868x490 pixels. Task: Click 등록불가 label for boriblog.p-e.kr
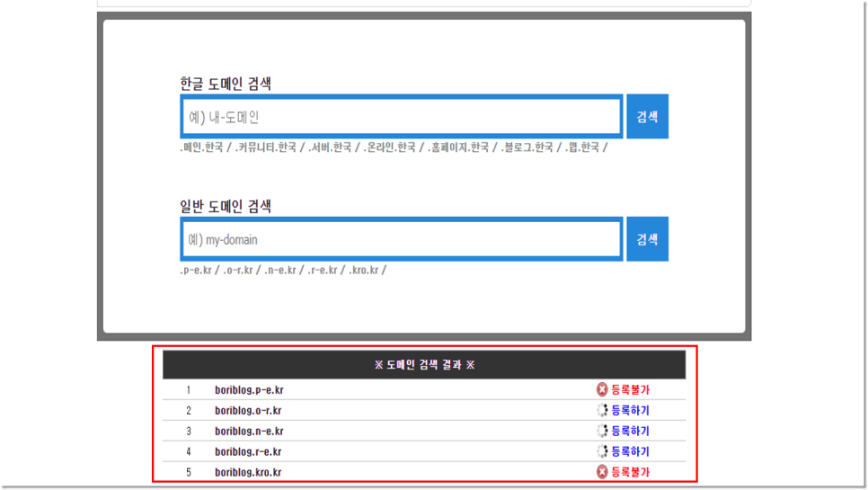tap(630, 390)
